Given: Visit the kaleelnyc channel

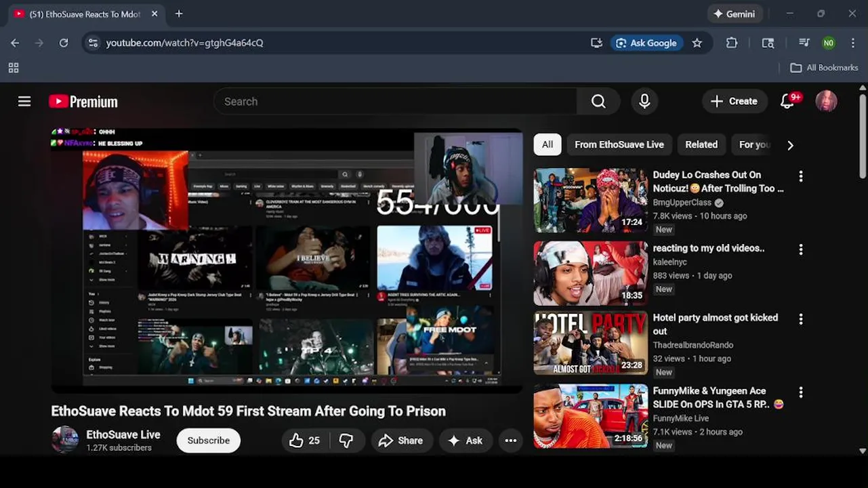Looking at the screenshot, I should pyautogui.click(x=670, y=262).
